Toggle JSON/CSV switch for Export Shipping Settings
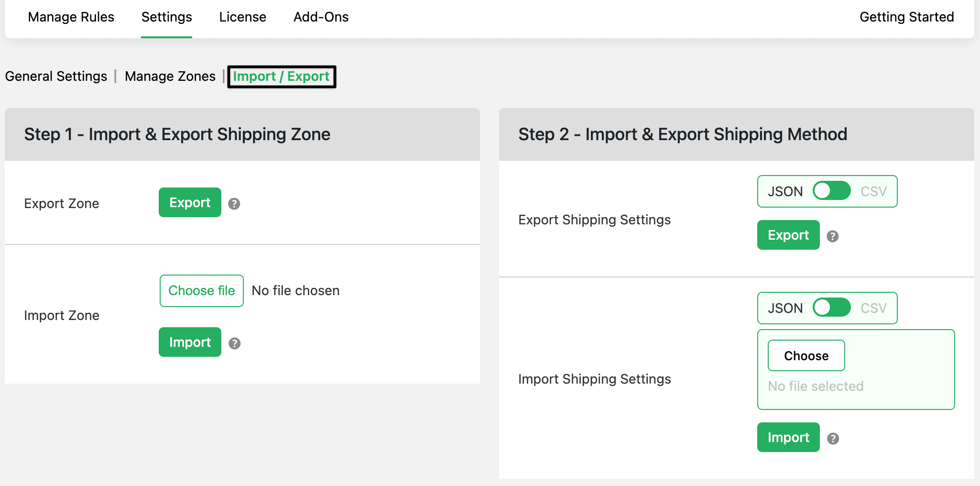The image size is (980, 486). [x=831, y=191]
